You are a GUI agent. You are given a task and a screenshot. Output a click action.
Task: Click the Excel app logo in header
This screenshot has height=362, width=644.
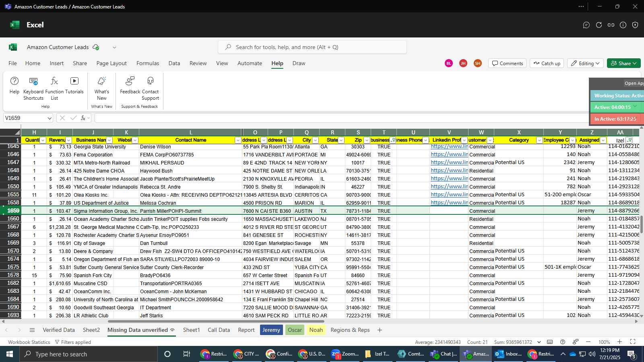click(x=15, y=25)
